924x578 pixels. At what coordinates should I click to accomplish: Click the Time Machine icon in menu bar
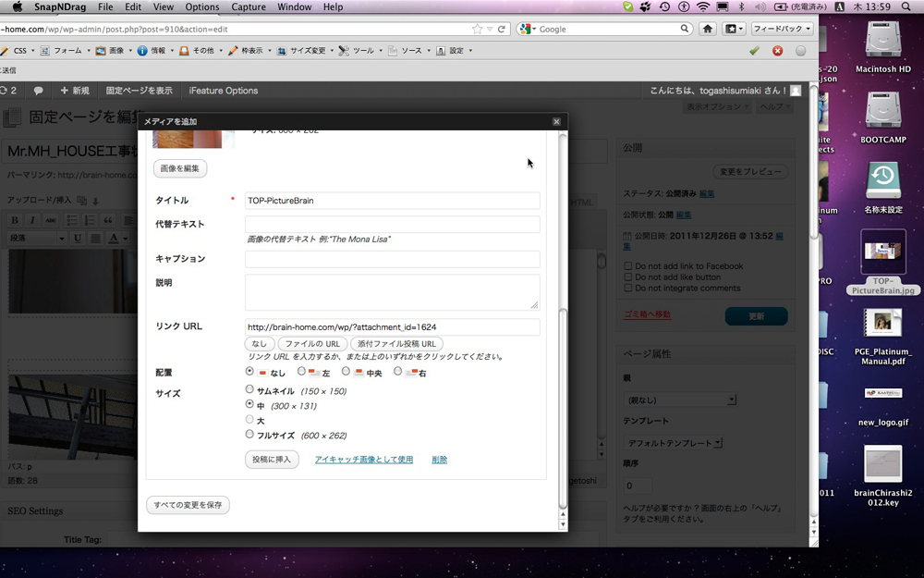pyautogui.click(x=664, y=6)
